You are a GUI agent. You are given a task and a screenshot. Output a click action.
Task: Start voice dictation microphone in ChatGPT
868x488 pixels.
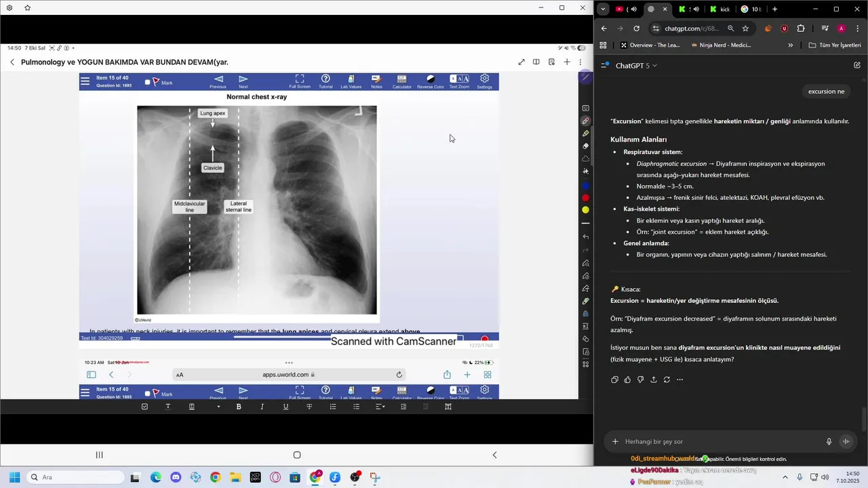[829, 441]
